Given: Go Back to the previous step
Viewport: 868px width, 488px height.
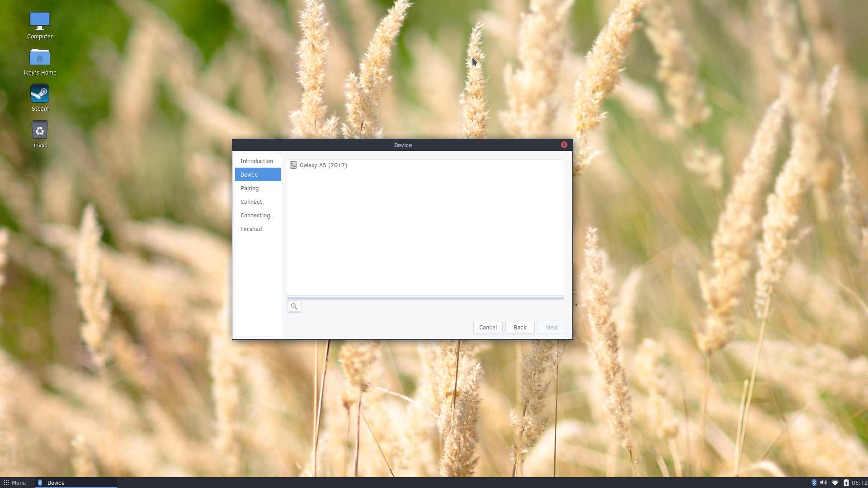Looking at the screenshot, I should [x=520, y=327].
